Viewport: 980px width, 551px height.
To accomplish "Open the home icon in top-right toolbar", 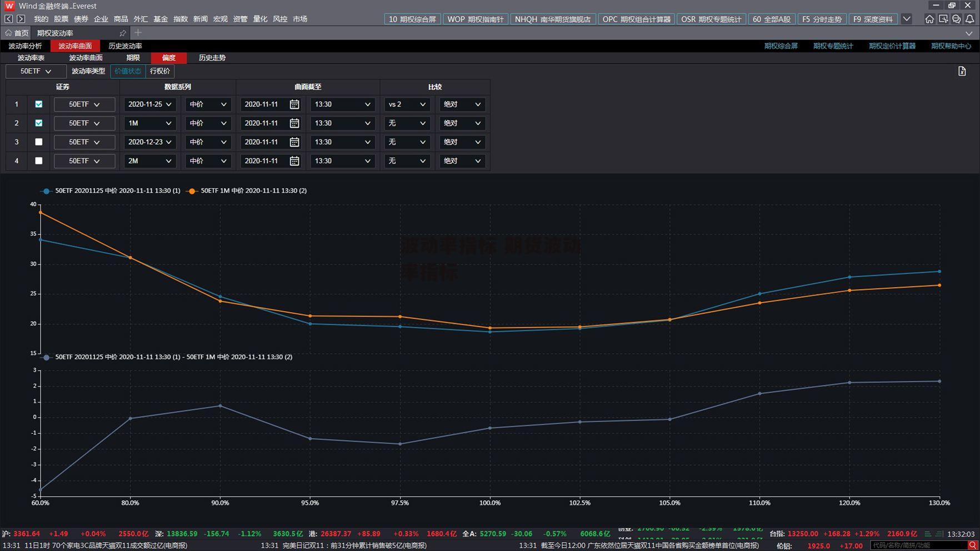I will (x=929, y=19).
